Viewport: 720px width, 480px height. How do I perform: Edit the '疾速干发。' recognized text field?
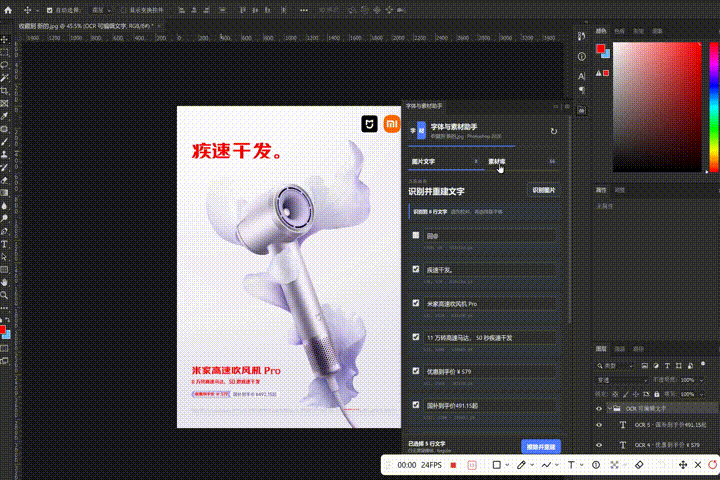(491, 270)
